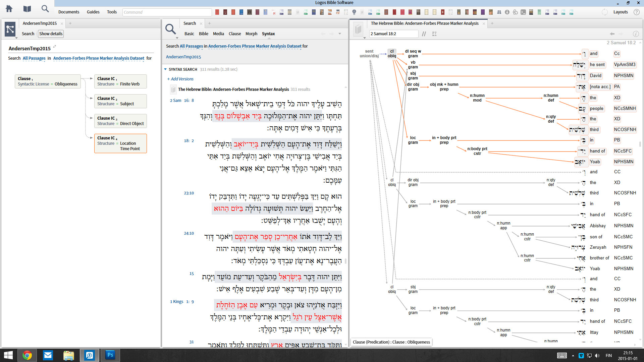This screenshot has height=362, width=644.
Task: Open the Mail app in taskbar
Action: (48, 355)
